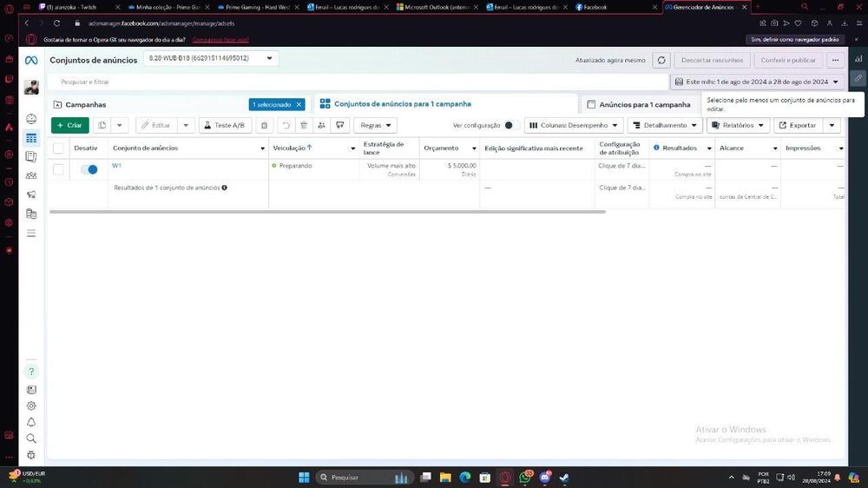Open the date range 'Este mês' dropdown
This screenshot has height=488, width=868.
click(756, 82)
